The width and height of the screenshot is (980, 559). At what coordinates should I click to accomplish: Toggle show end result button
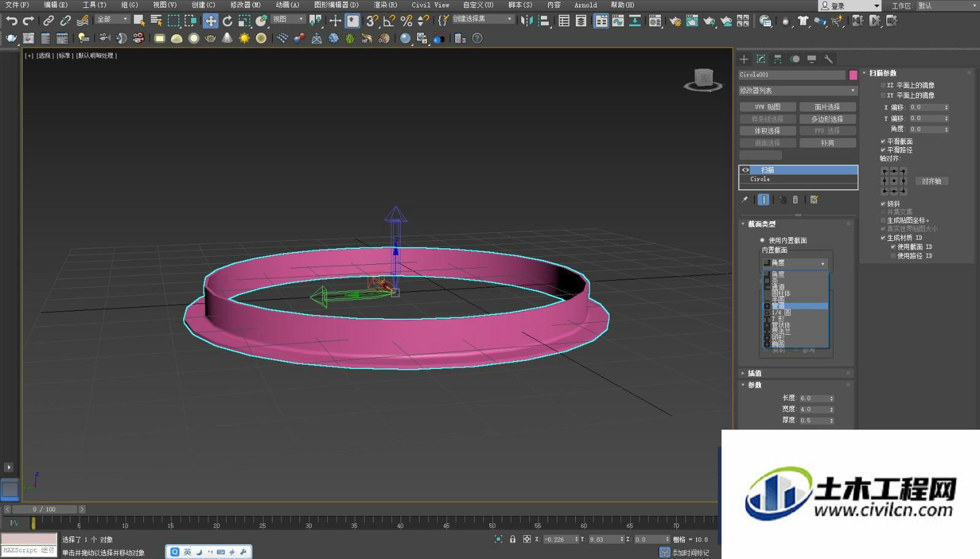coord(763,199)
